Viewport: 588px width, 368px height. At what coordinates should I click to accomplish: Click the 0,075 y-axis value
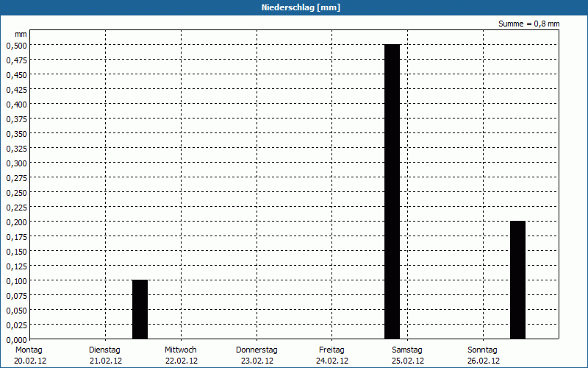pos(16,296)
